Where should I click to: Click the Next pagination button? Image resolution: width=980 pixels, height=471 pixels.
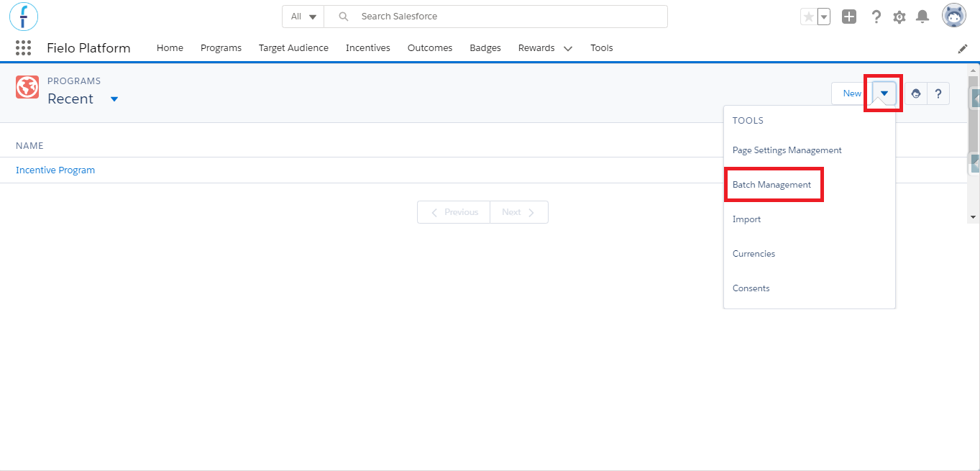tap(519, 212)
